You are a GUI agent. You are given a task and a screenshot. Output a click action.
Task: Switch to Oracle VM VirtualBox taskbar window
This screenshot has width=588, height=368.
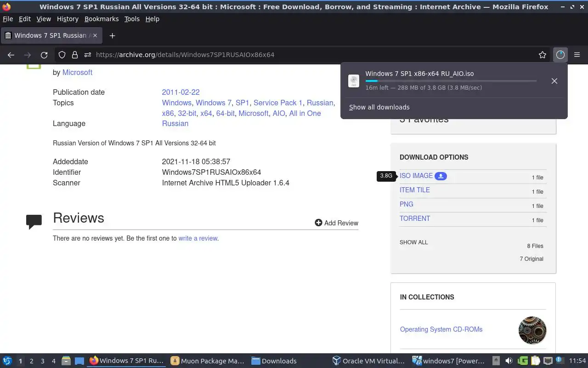pyautogui.click(x=369, y=361)
